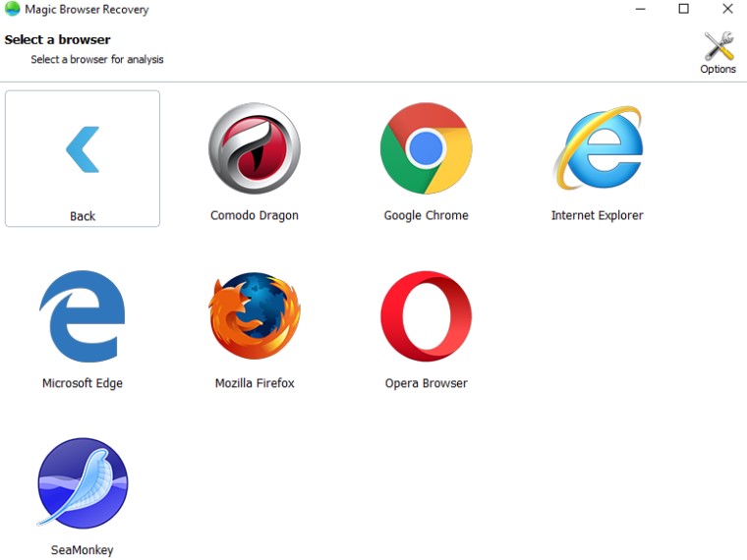Pick the SeaMonkey browser icon
Viewport: 747px width, 560px height.
[x=83, y=482]
